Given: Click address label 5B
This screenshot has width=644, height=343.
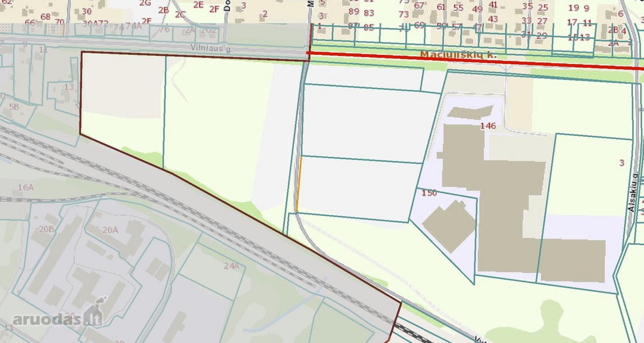Looking at the screenshot, I should (13, 107).
